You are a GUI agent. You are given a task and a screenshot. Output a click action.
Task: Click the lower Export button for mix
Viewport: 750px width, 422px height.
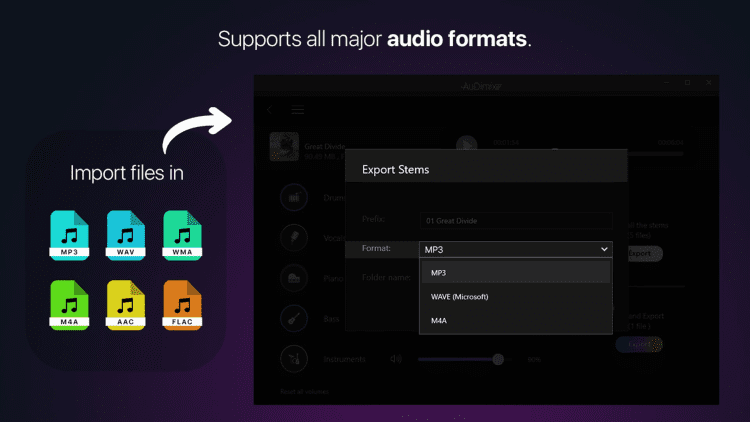pyautogui.click(x=640, y=344)
